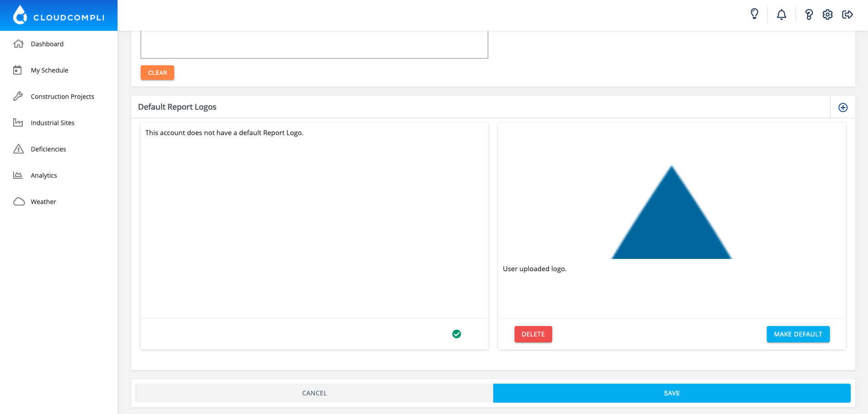The height and width of the screenshot is (414, 868).
Task: Make the uploaded logo default
Action: 798,334
